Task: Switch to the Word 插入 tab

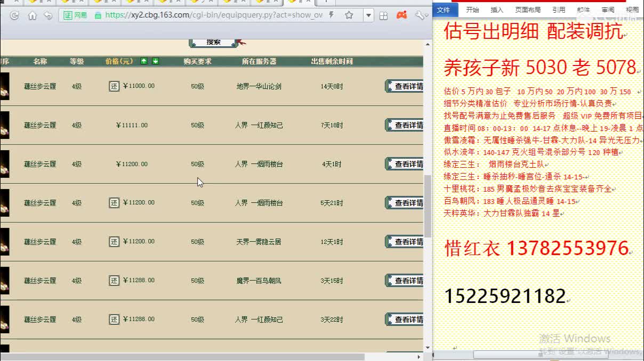Action: pyautogui.click(x=497, y=10)
